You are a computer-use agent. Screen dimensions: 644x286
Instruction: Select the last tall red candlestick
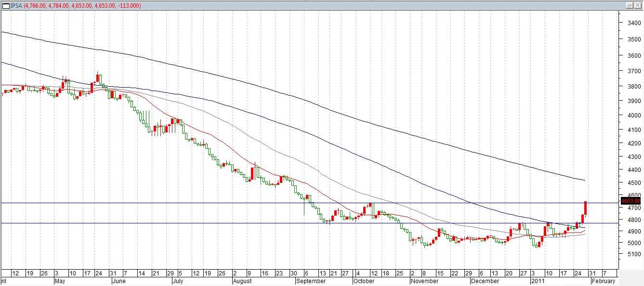pyautogui.click(x=585, y=208)
